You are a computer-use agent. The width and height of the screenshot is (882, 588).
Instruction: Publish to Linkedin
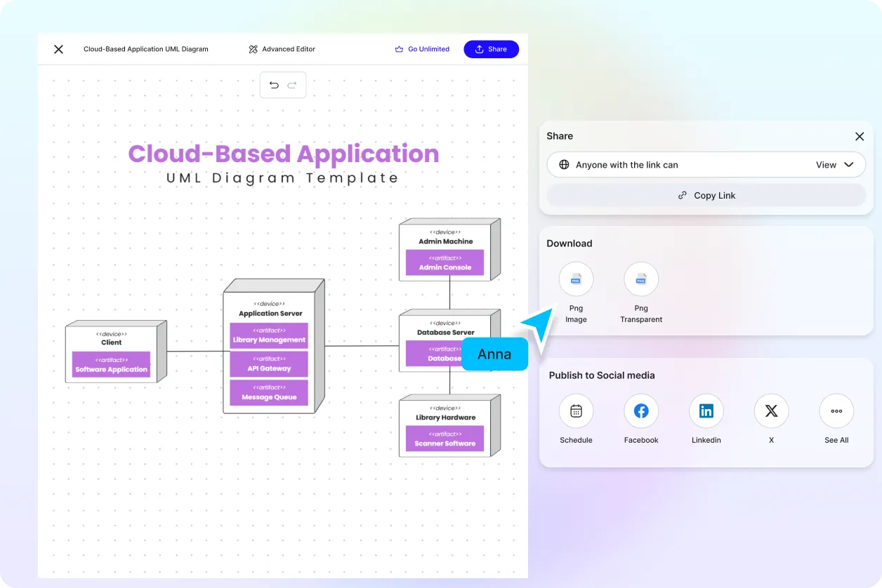pos(706,412)
